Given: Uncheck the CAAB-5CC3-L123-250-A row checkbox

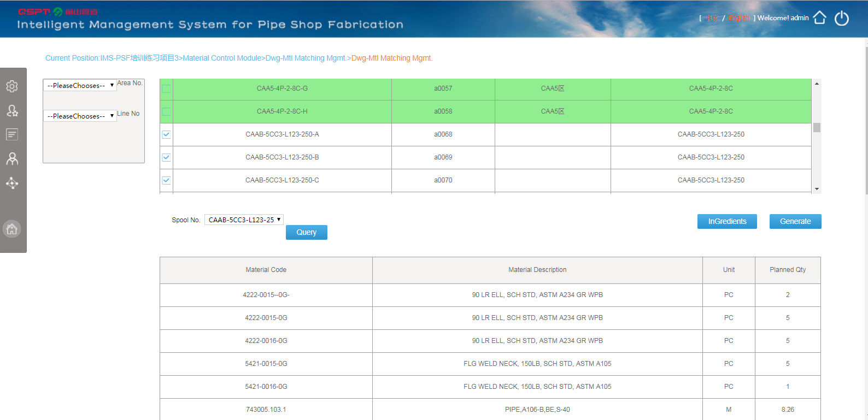Looking at the screenshot, I should click(x=166, y=134).
